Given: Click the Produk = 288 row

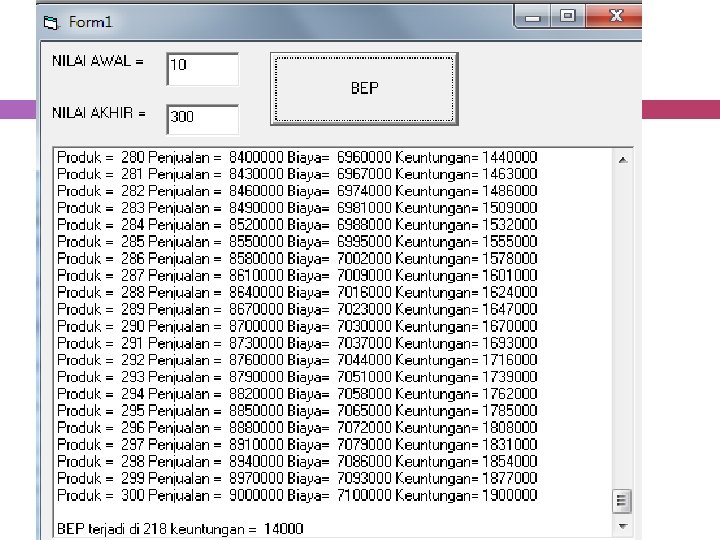Looking at the screenshot, I should pos(297,293).
